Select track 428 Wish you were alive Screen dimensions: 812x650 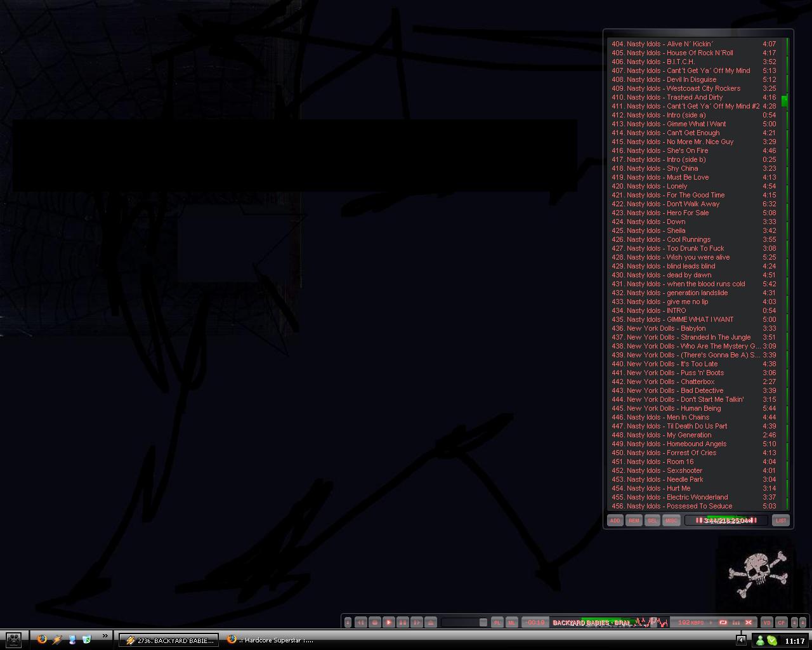pos(693,257)
